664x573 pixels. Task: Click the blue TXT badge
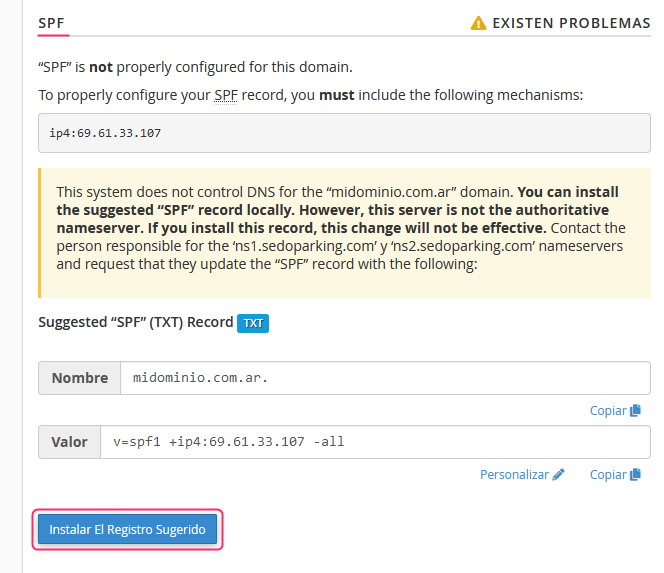(x=253, y=324)
